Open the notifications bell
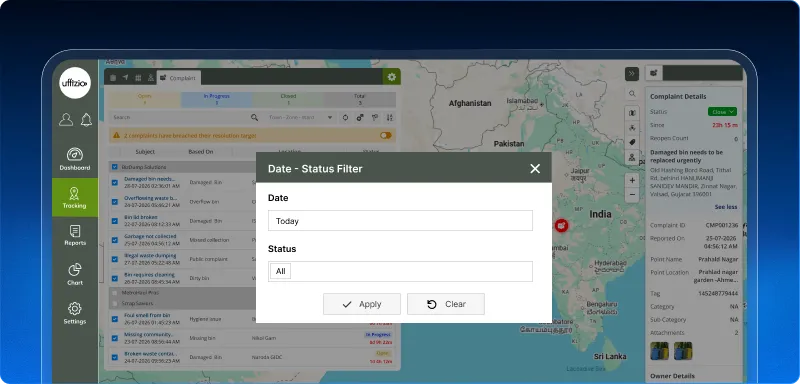 (x=86, y=119)
